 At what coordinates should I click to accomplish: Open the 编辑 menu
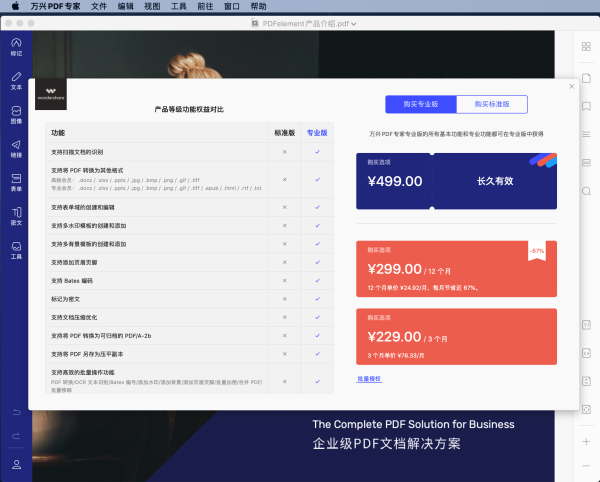(x=126, y=6)
